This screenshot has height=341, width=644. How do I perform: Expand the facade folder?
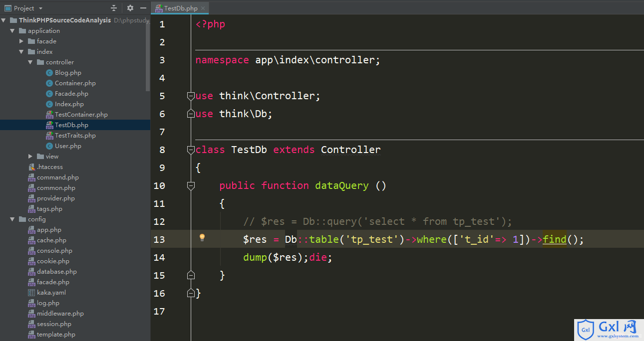[x=21, y=41]
